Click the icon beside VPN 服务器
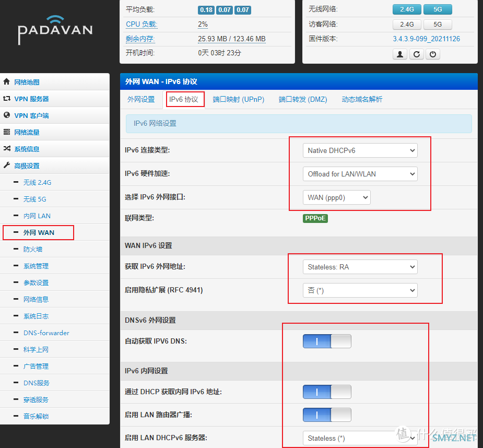This screenshot has width=483, height=448. click(x=6, y=99)
